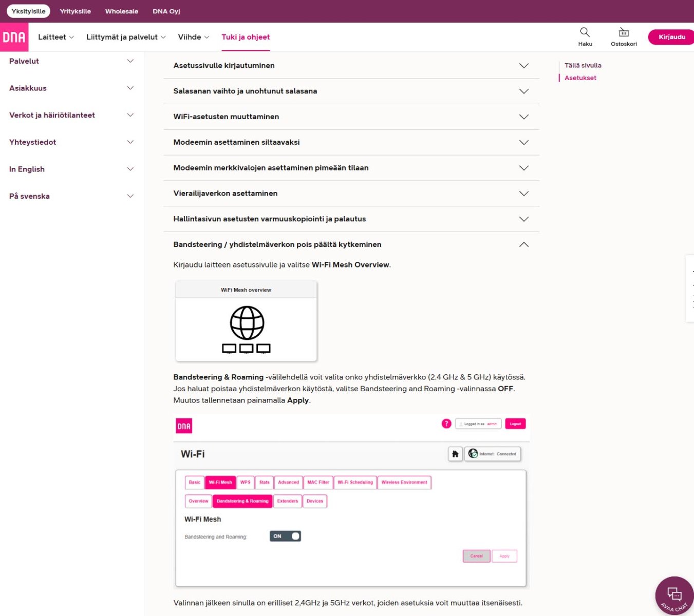
Task: Click the DNA logo home icon
Action: 14,37
